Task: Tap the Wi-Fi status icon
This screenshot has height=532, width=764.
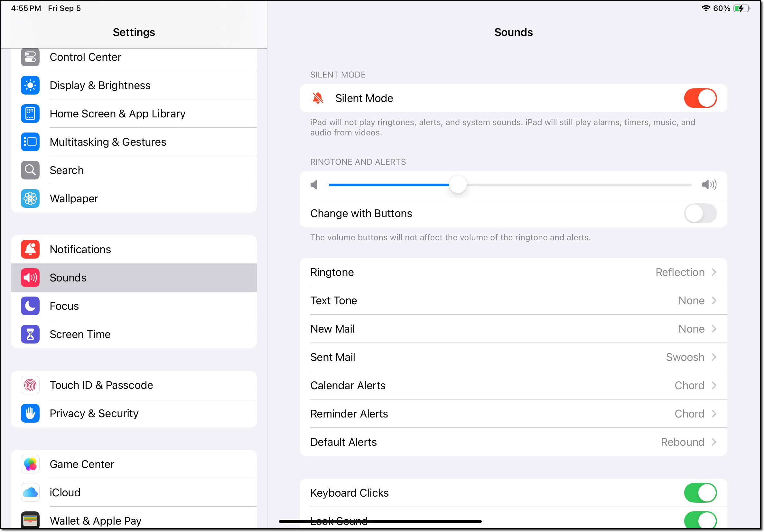Action: click(706, 8)
